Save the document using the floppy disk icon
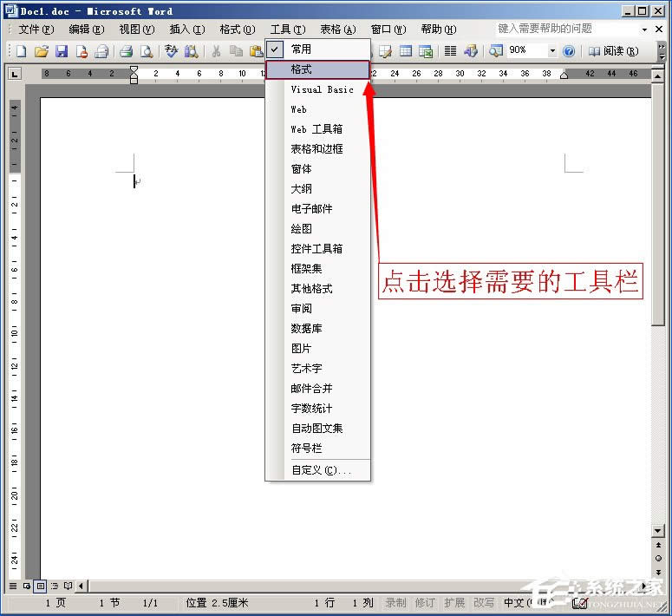The height and width of the screenshot is (616, 672). click(61, 51)
